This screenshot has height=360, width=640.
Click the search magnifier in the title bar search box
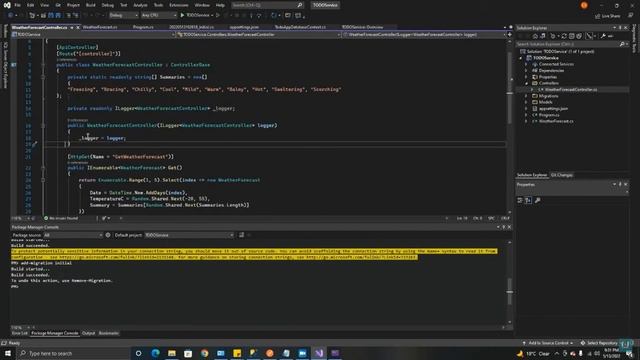[300, 5]
